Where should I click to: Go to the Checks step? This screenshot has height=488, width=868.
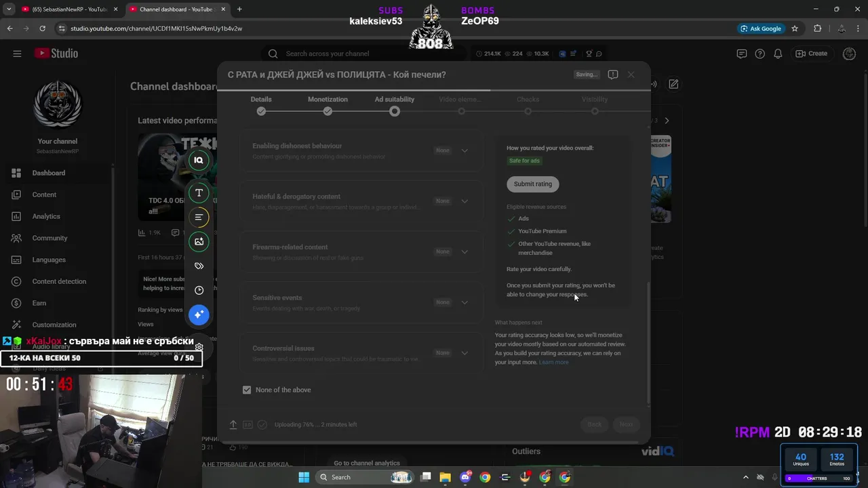point(528,105)
